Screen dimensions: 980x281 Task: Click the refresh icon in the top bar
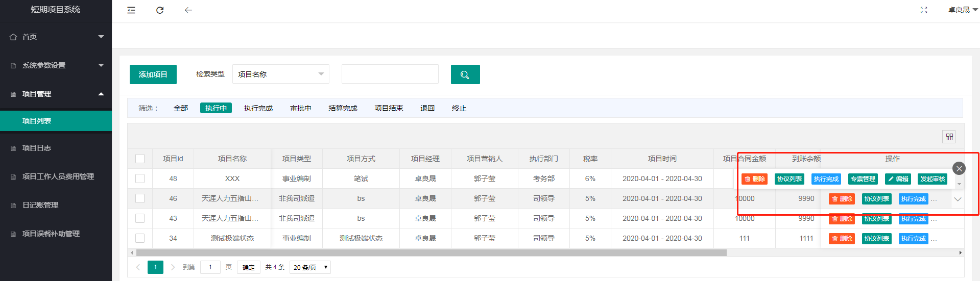click(x=160, y=10)
